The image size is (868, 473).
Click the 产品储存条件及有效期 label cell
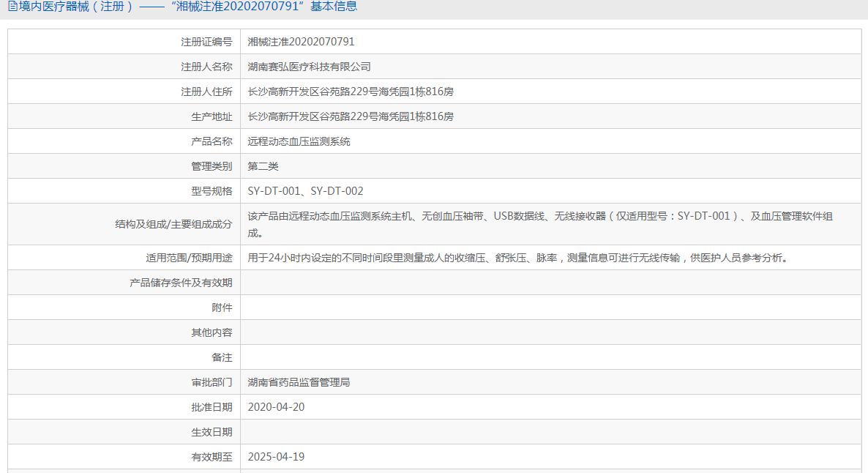(124, 283)
